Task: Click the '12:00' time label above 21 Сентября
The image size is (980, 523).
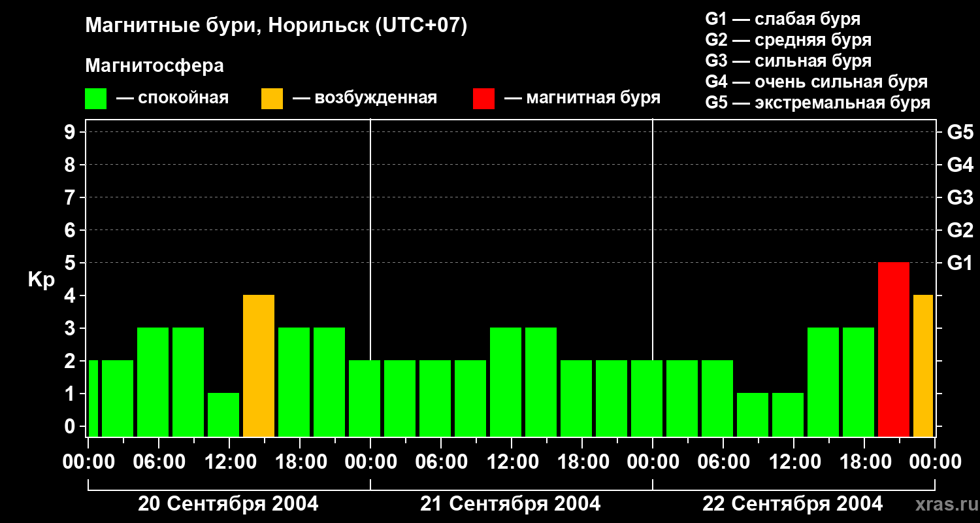Action: 512,462
